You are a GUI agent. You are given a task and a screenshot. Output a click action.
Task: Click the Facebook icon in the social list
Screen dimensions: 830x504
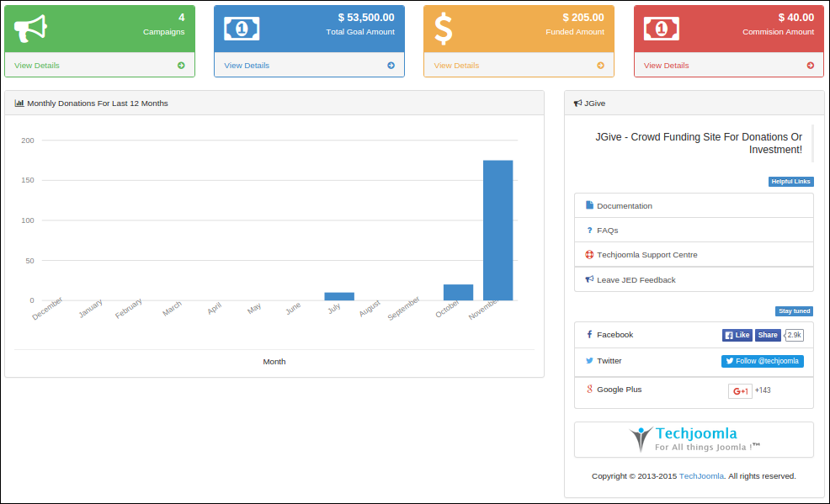point(589,335)
